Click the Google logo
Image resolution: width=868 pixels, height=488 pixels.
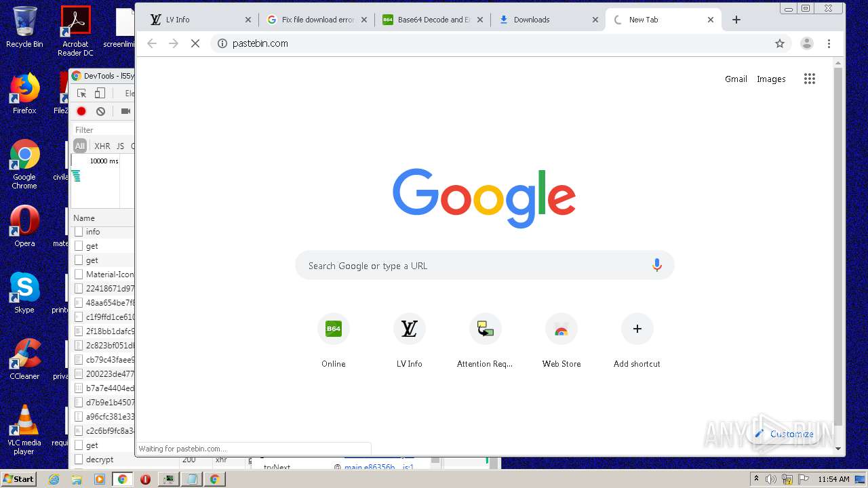click(x=484, y=198)
